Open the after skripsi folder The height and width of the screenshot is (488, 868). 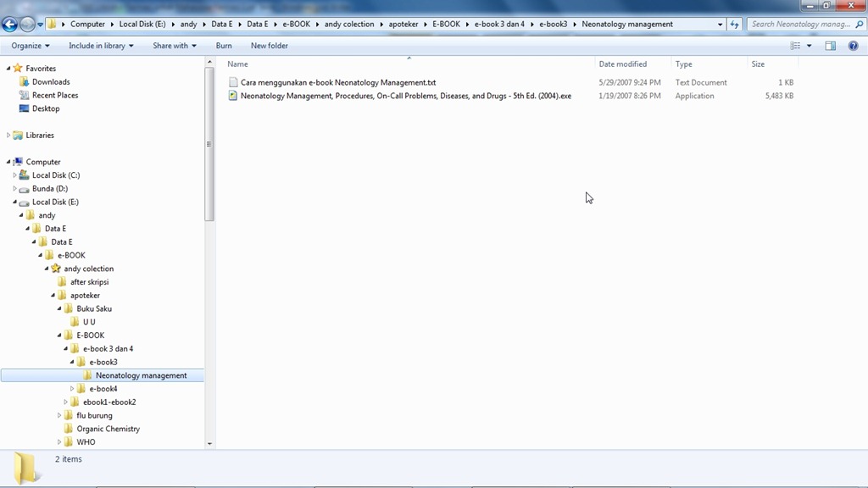(90, 281)
